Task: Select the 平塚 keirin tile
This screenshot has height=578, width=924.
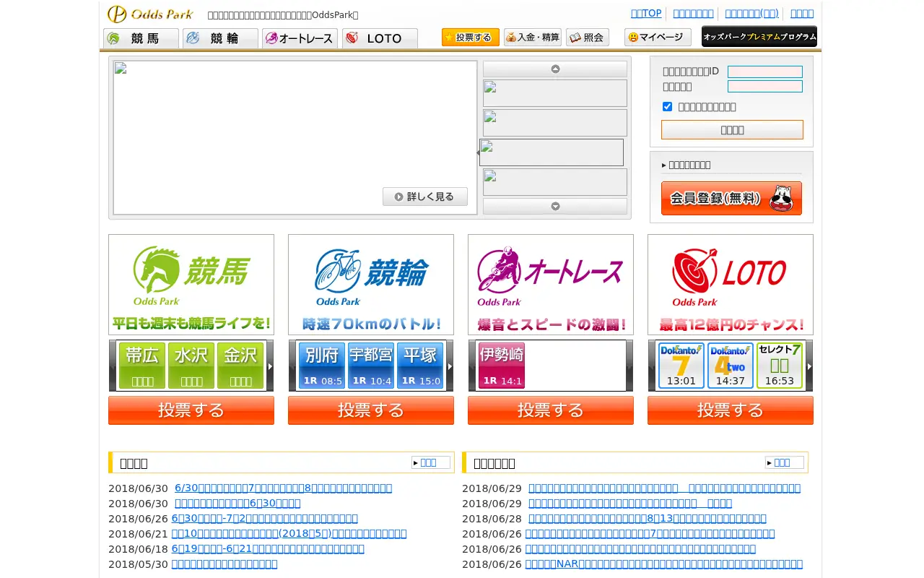Action: tap(420, 366)
